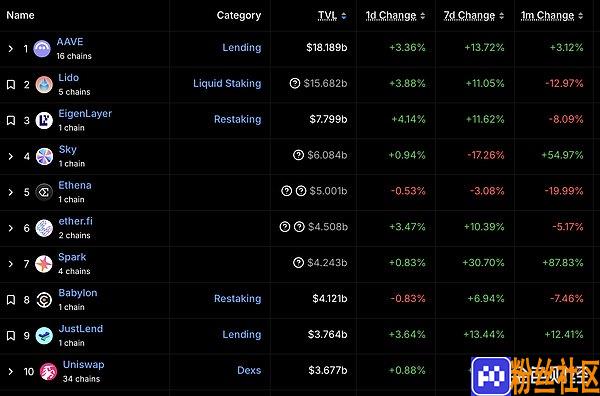Click the Babylon logo icon

click(x=44, y=300)
